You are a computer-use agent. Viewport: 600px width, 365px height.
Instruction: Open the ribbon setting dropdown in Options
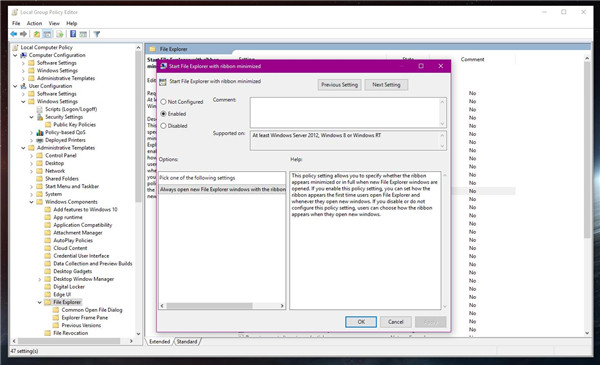pos(222,189)
